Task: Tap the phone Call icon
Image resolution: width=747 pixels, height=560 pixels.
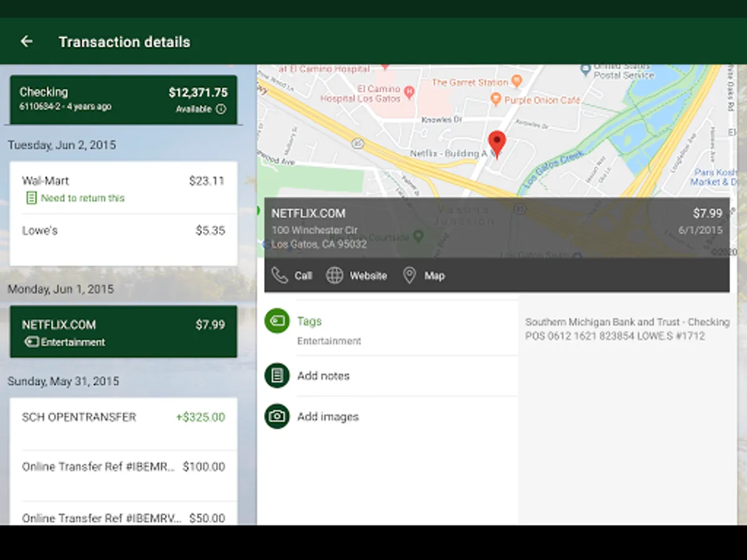Action: click(280, 276)
